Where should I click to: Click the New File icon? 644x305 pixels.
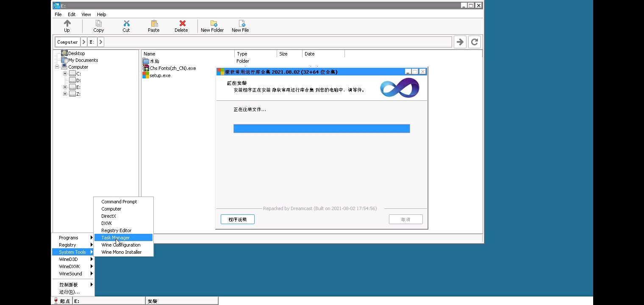(241, 24)
